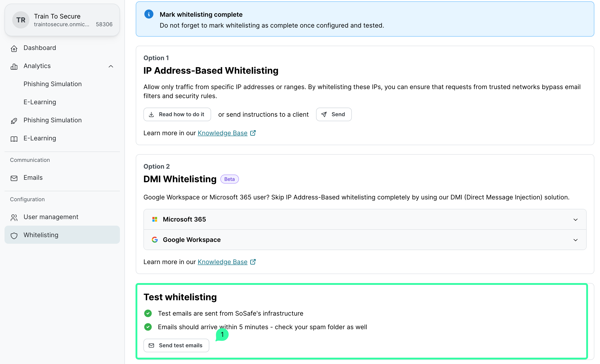Viewport: 600px width, 364px height.
Task: Click Send instructions to client button
Action: 333,114
